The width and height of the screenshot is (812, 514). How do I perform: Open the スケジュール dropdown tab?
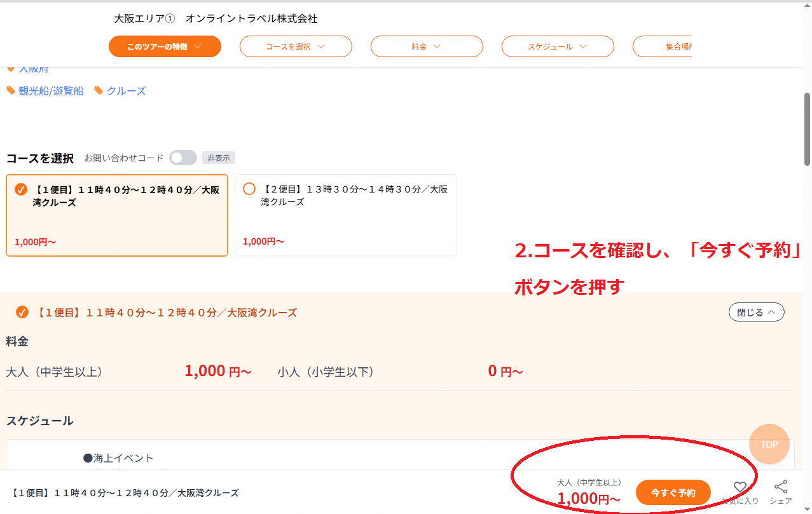(x=558, y=46)
